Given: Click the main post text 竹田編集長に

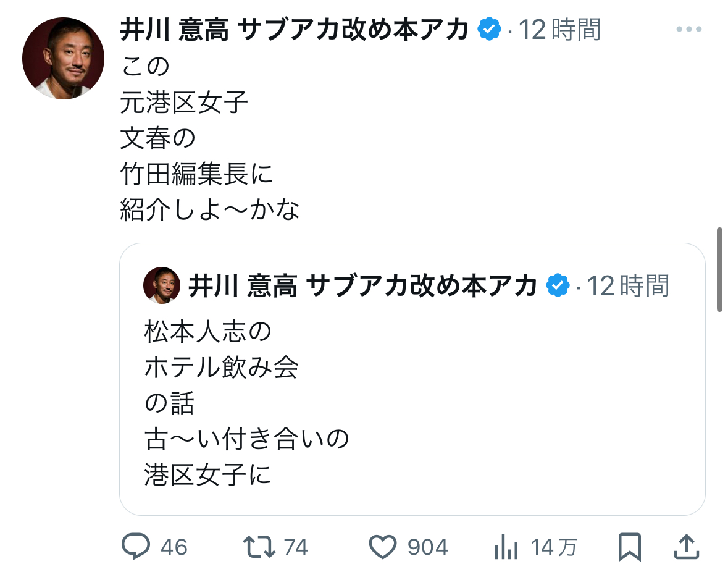Looking at the screenshot, I should pyautogui.click(x=196, y=175).
